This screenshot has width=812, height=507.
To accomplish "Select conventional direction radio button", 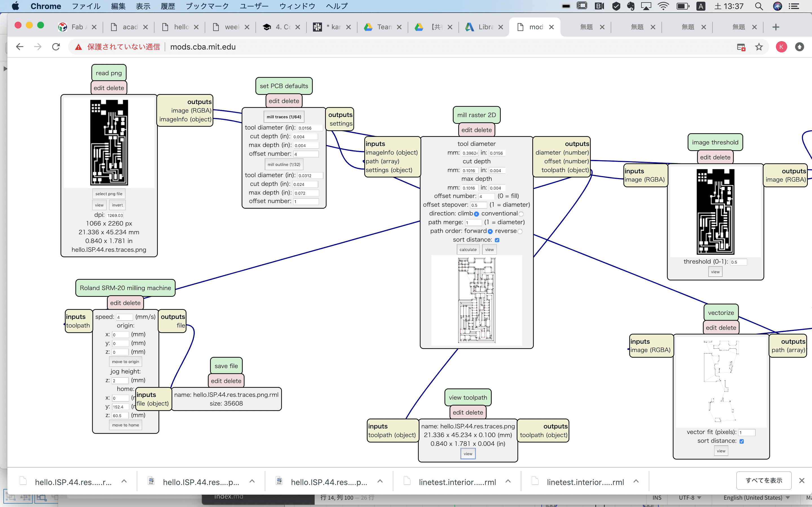I will click(x=521, y=214).
